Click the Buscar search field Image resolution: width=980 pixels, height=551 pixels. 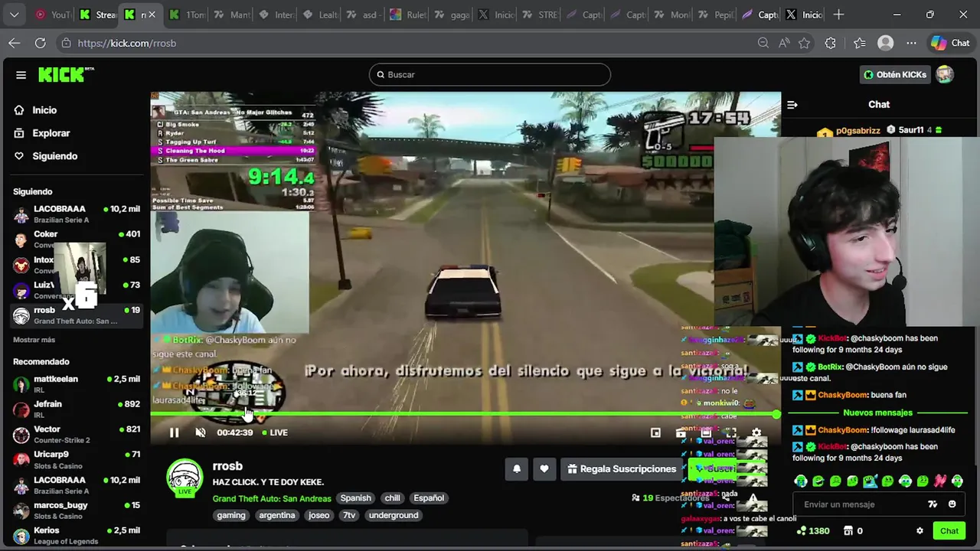(x=490, y=74)
